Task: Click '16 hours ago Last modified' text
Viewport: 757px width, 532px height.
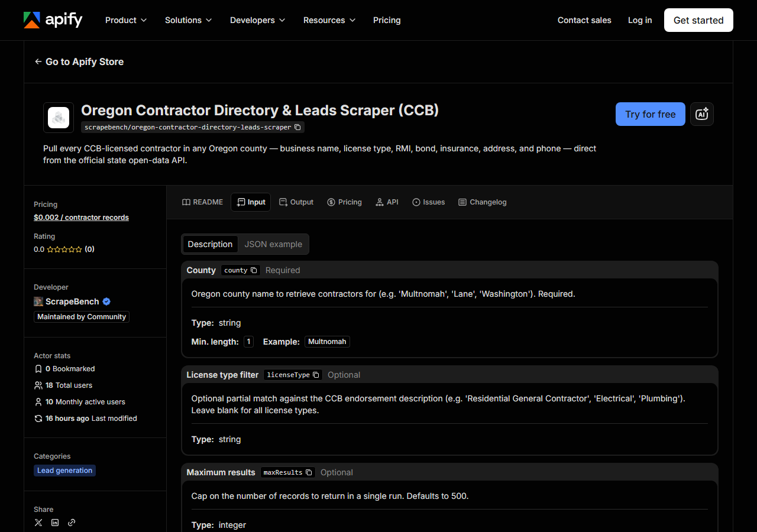Action: point(91,419)
